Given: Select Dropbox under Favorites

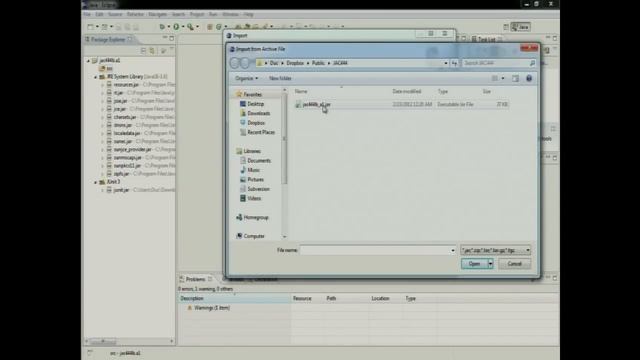Looking at the screenshot, I should coord(256,122).
